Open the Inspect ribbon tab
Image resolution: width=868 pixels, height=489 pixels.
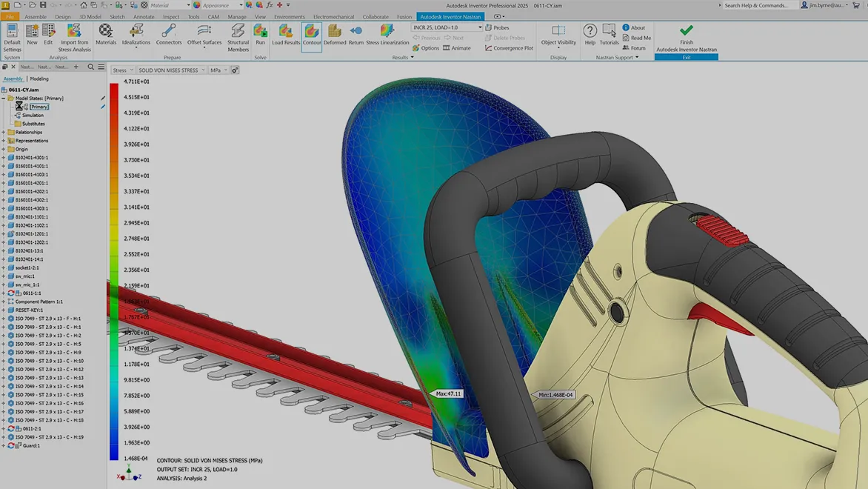(171, 16)
